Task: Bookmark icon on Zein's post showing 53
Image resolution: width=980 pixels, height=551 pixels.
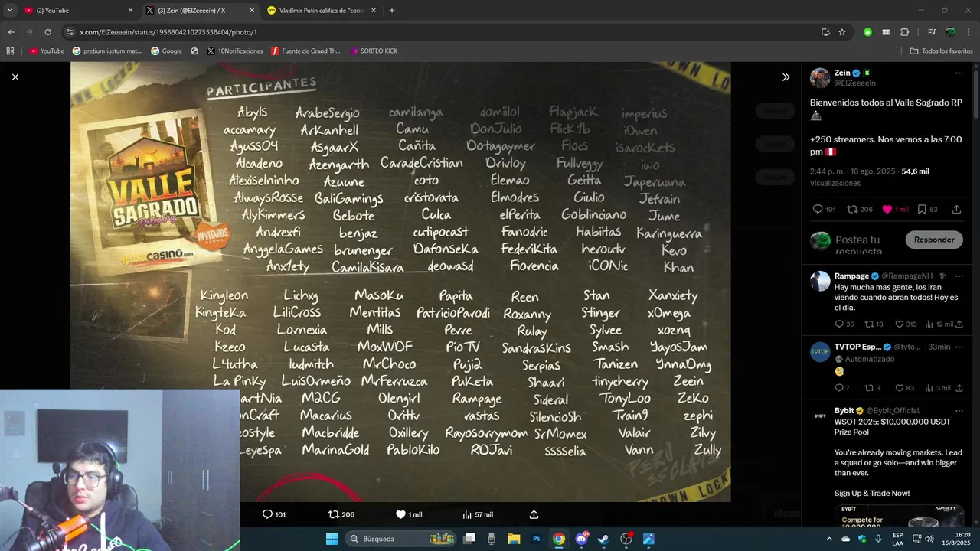Action: 922,209
